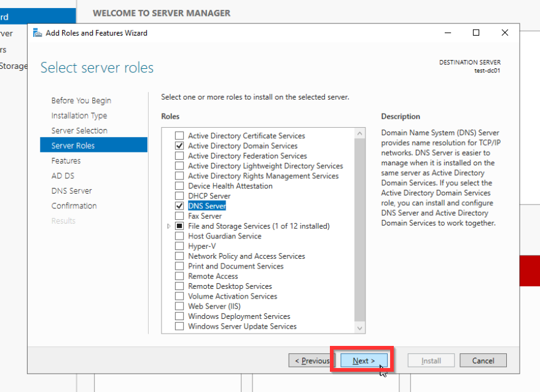Enable Web Server (IIS) role

pyautogui.click(x=179, y=306)
